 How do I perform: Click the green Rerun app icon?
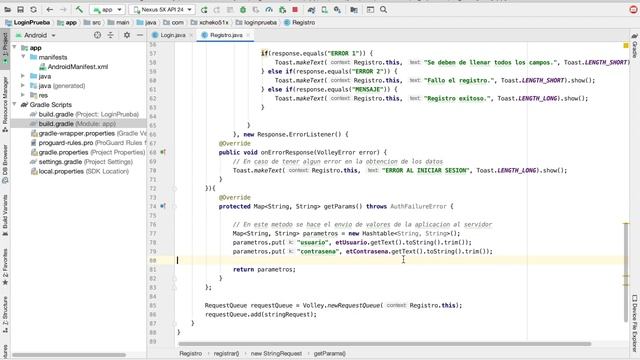204,9
